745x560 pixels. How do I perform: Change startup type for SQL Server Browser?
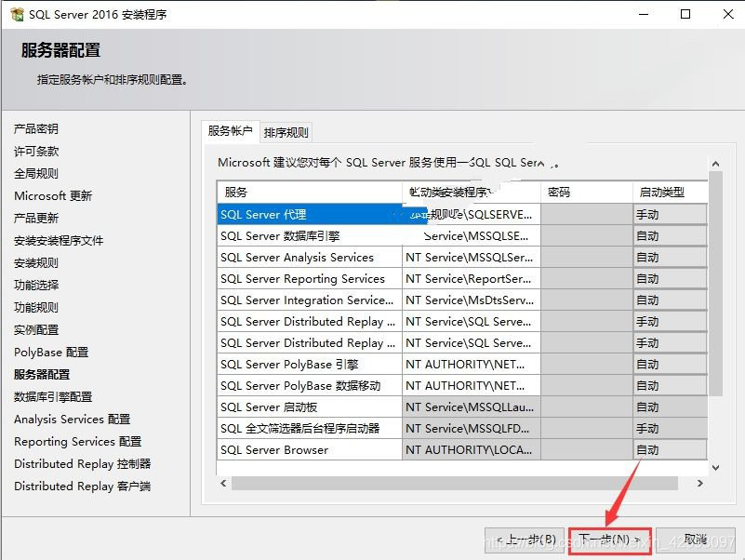click(670, 449)
